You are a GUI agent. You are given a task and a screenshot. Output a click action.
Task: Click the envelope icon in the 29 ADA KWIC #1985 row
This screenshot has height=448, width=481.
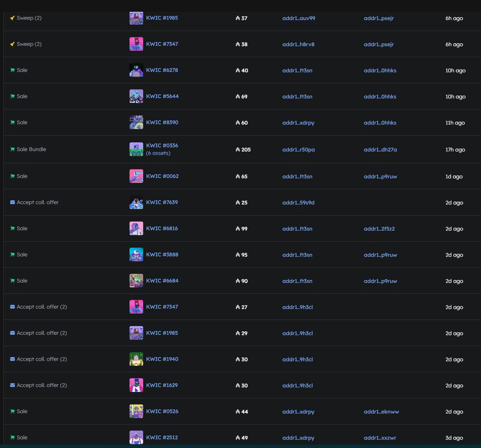12,333
